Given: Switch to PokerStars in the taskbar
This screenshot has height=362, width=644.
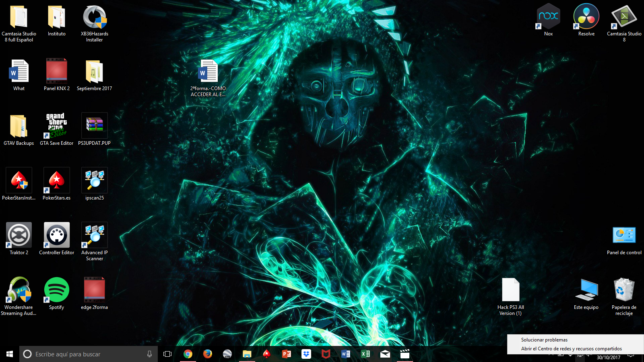Looking at the screenshot, I should 266,354.
